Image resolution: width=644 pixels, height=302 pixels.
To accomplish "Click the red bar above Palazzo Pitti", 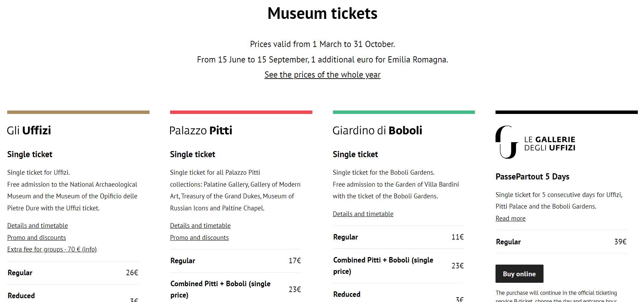I will (x=241, y=112).
